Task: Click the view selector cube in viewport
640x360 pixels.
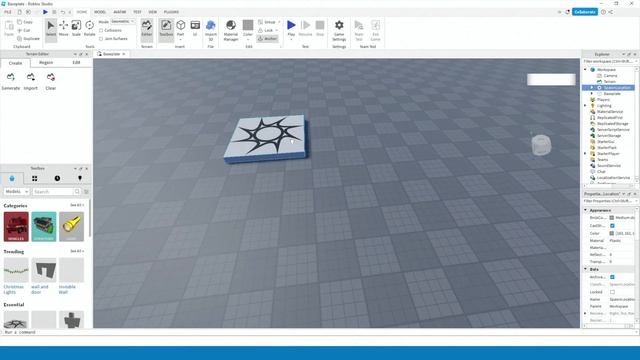Action: (541, 144)
